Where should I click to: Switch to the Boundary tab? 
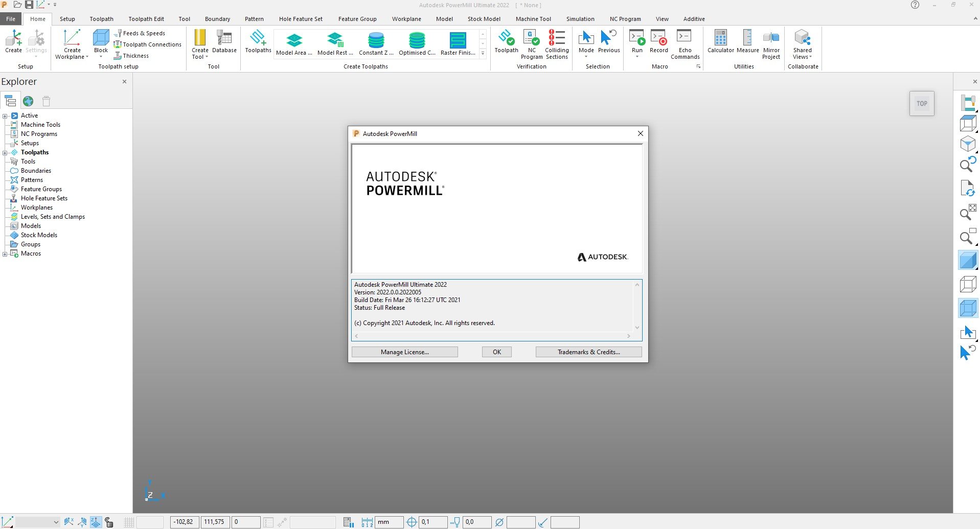[x=217, y=19]
